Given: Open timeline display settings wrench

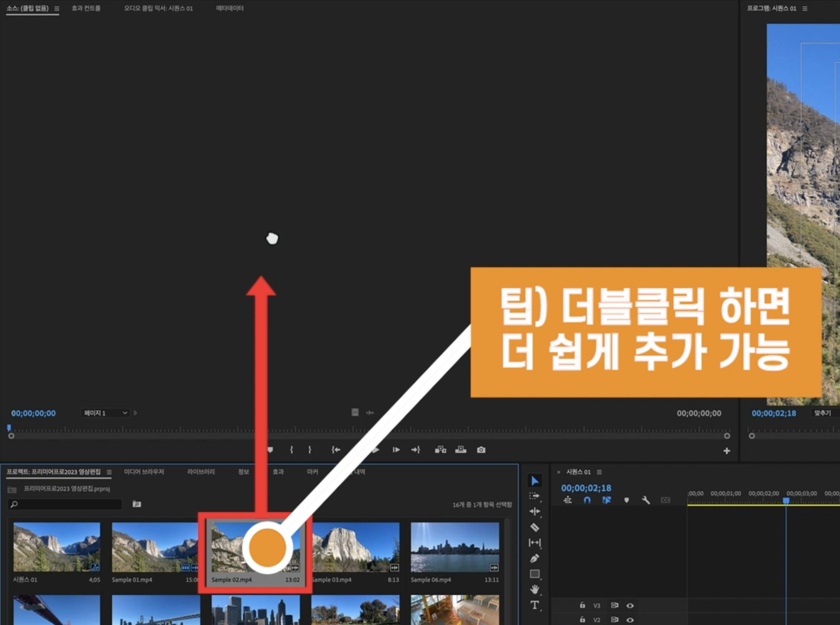Looking at the screenshot, I should [x=646, y=500].
